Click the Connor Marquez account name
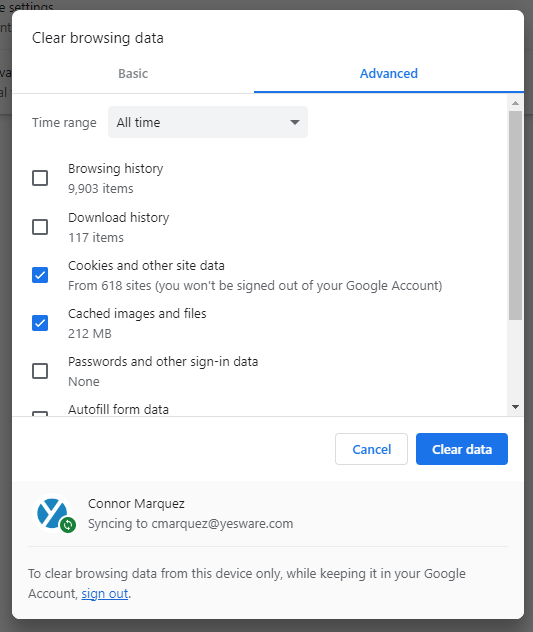533x632 pixels. (136, 503)
